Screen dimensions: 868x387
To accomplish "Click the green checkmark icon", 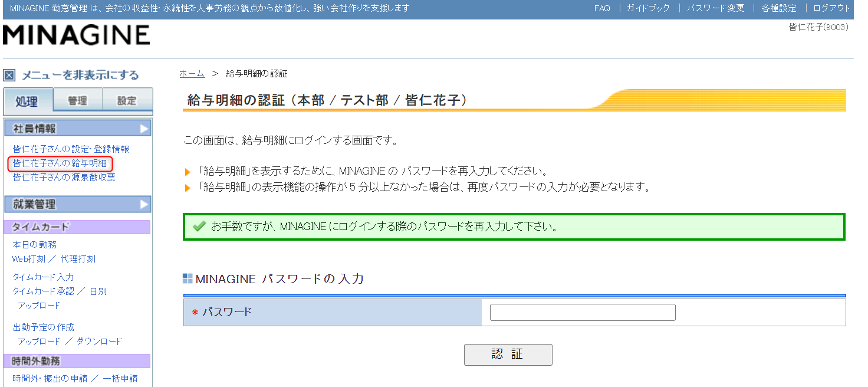I will [199, 227].
